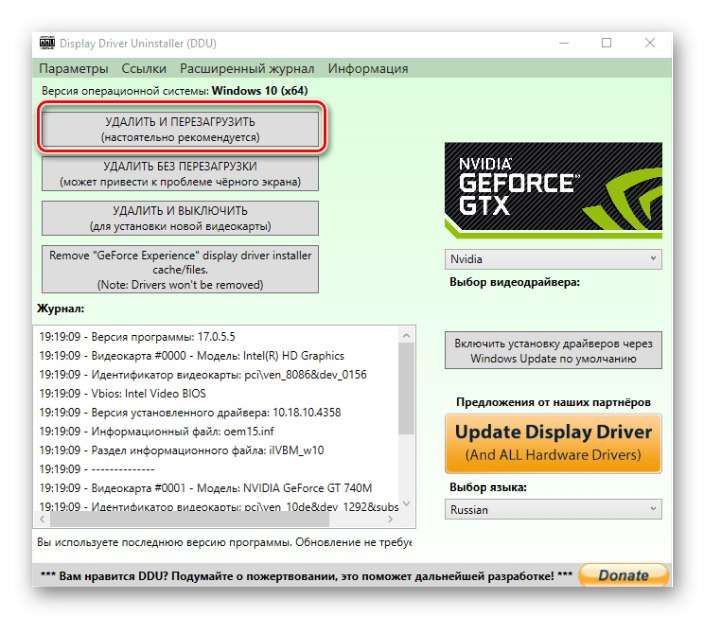Click the NVIDIA GeForce GTX logo image
This screenshot has height=619, width=705.
pos(553,190)
